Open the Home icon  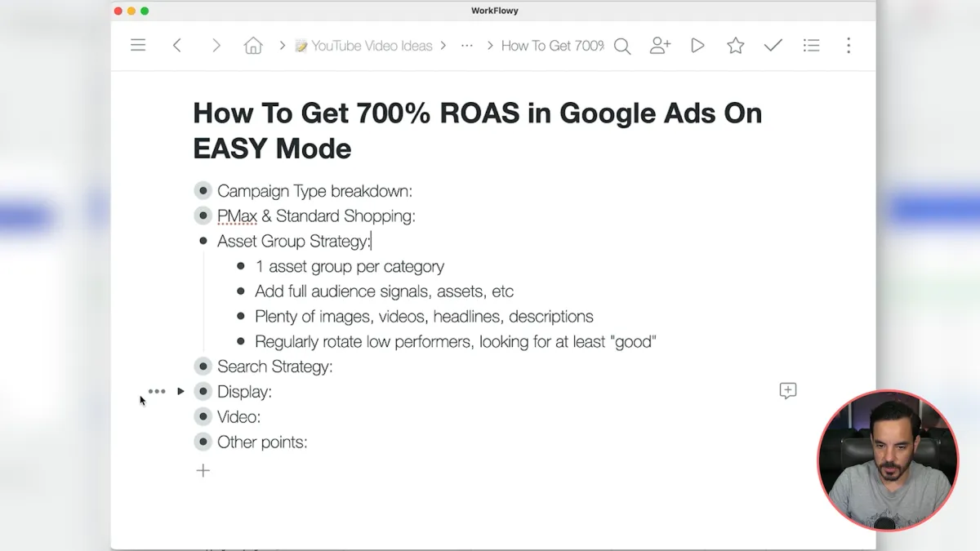pos(253,46)
